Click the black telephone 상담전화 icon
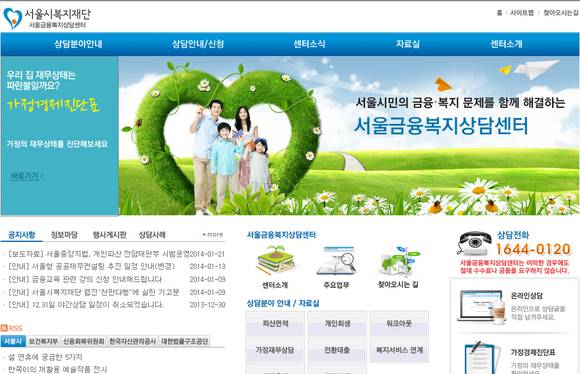Viewport: 580px width, 374px height. tap(475, 243)
